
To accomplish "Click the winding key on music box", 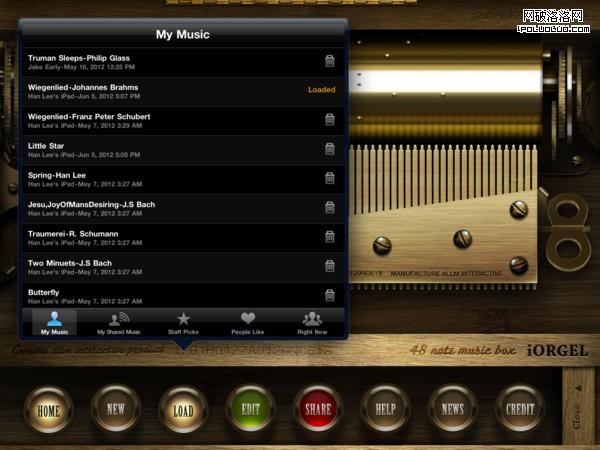I will click(x=568, y=229).
